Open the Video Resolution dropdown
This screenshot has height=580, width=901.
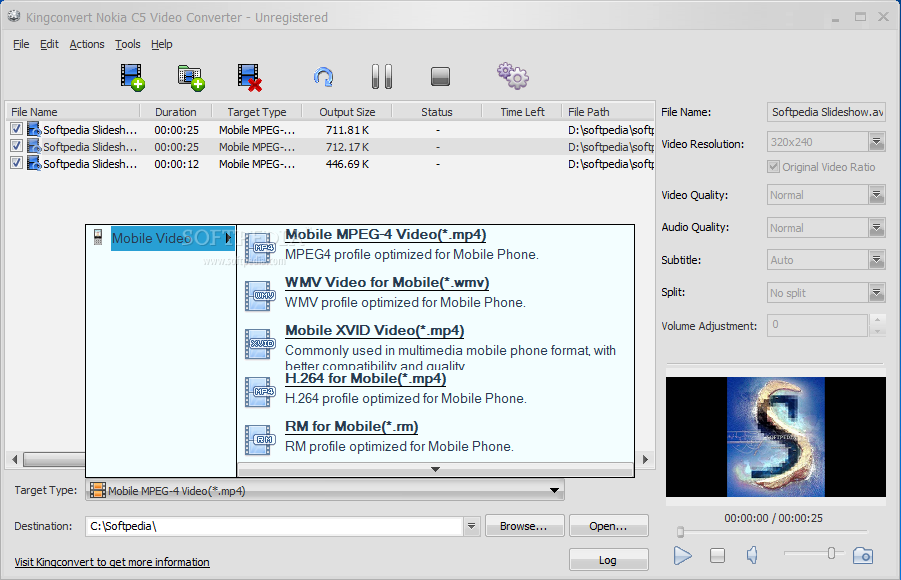(x=876, y=141)
